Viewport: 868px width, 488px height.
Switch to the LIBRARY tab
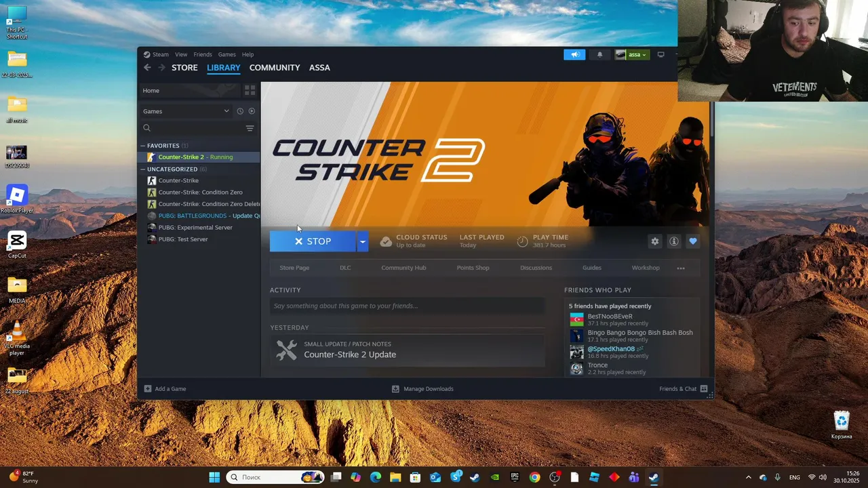click(224, 68)
